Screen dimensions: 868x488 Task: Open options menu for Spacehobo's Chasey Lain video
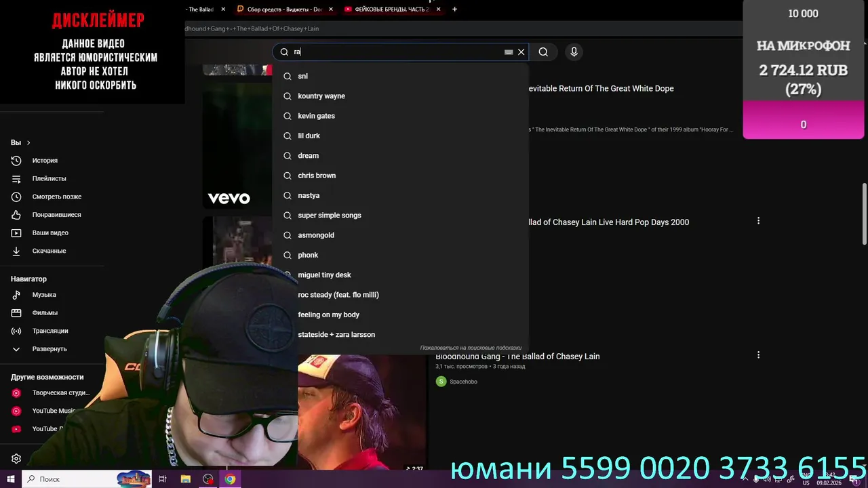click(758, 355)
